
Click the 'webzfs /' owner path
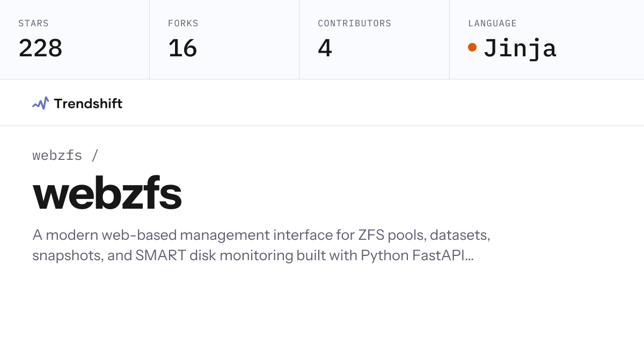click(x=65, y=156)
